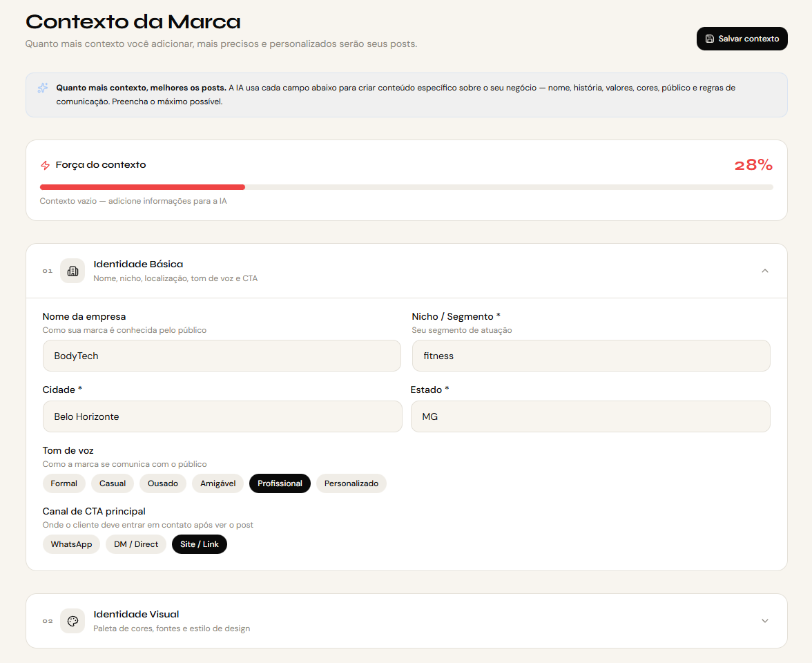Expand the Identidade Visual section

click(764, 620)
